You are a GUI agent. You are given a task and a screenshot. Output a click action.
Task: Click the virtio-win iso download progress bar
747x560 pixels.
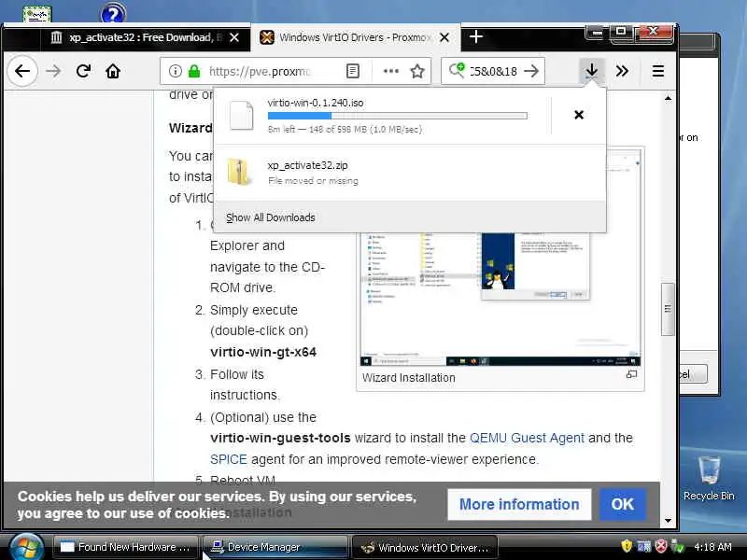pos(398,116)
